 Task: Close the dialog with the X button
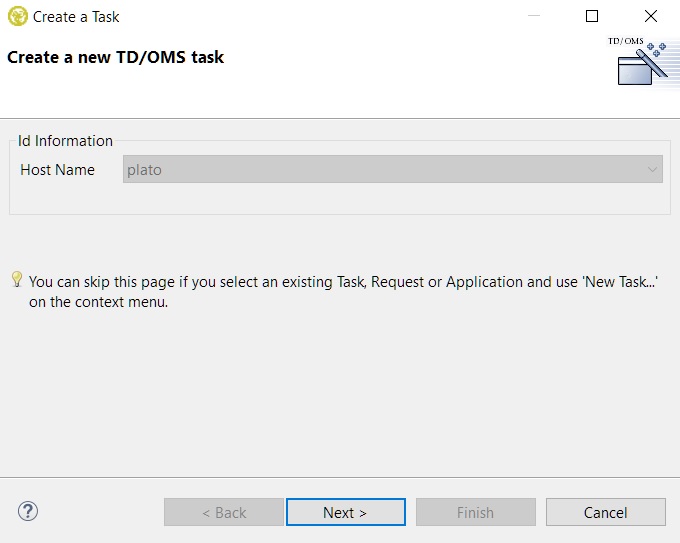pyautogui.click(x=651, y=16)
